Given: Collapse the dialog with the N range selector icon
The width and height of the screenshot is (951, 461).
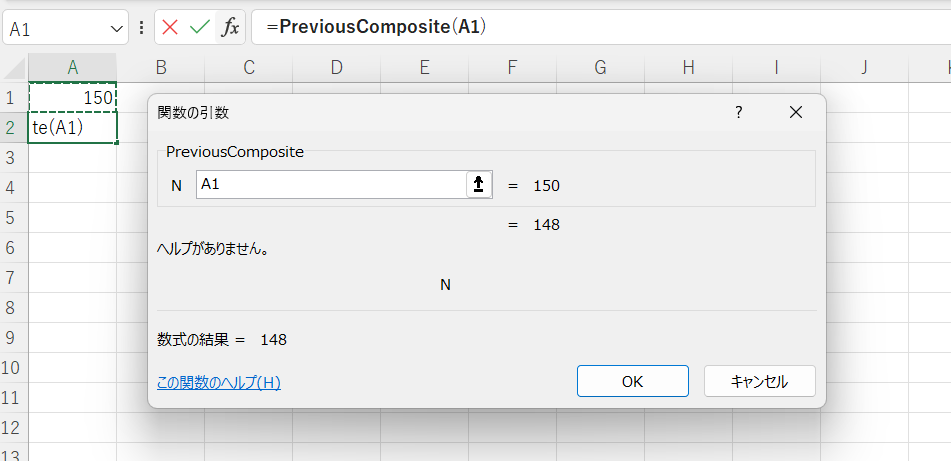Looking at the screenshot, I should (x=479, y=184).
